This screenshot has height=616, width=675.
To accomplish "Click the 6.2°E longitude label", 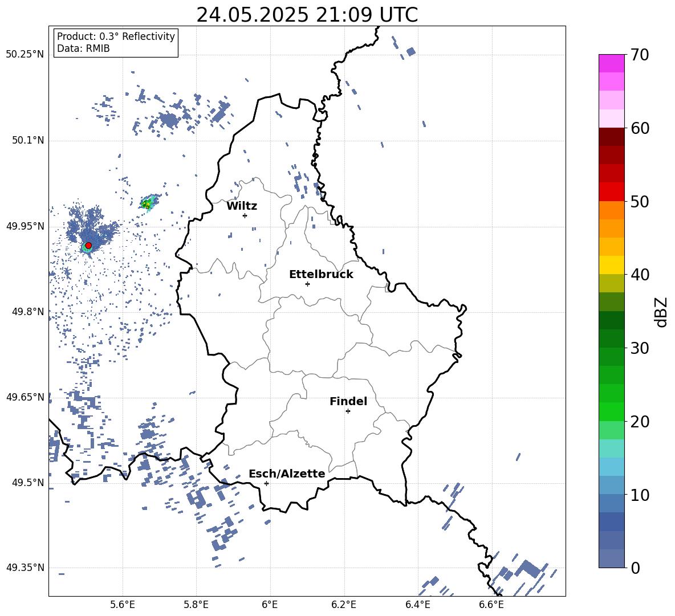I will (344, 605).
